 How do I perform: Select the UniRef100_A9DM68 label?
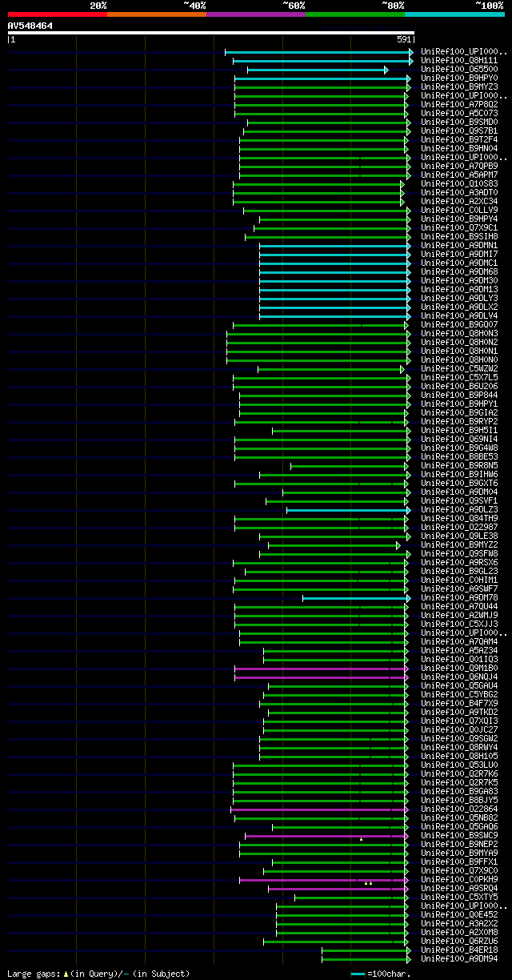(459, 271)
